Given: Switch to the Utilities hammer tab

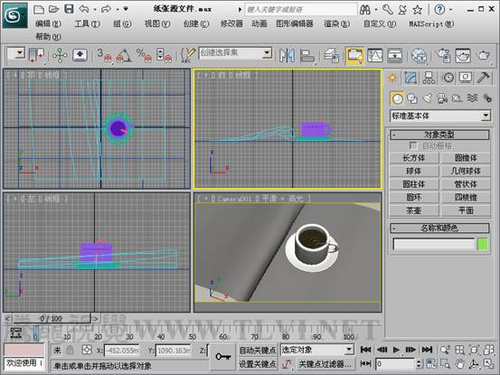Looking at the screenshot, I should pyautogui.click(x=483, y=78).
